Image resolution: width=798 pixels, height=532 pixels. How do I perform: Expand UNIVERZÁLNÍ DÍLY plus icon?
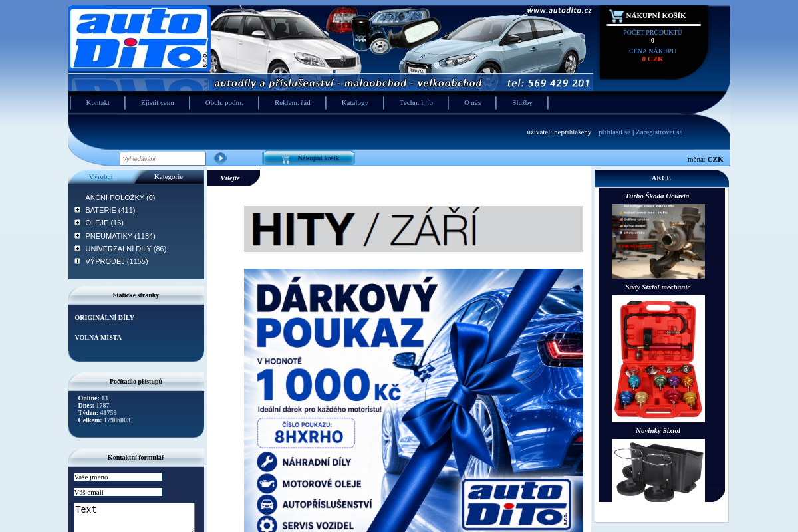(78, 248)
